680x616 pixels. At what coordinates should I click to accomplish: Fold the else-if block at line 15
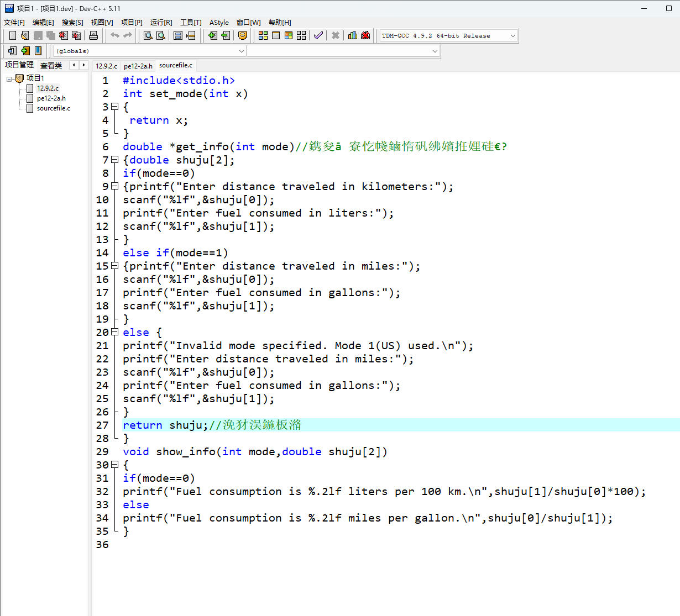coord(114,266)
